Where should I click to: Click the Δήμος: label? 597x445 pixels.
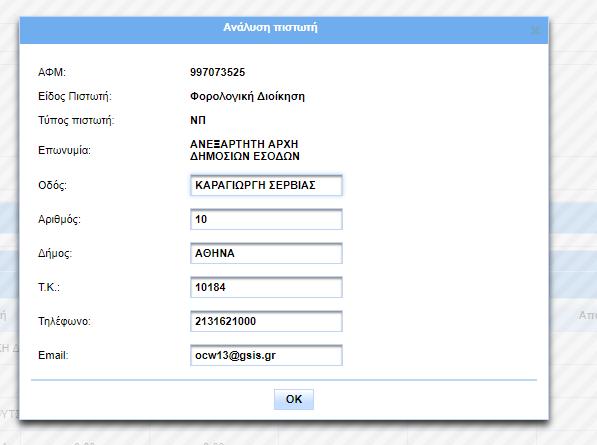pyautogui.click(x=55, y=253)
